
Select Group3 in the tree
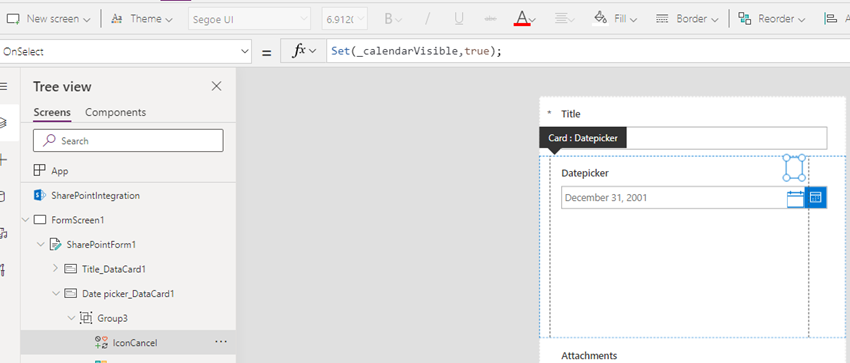pyautogui.click(x=112, y=318)
